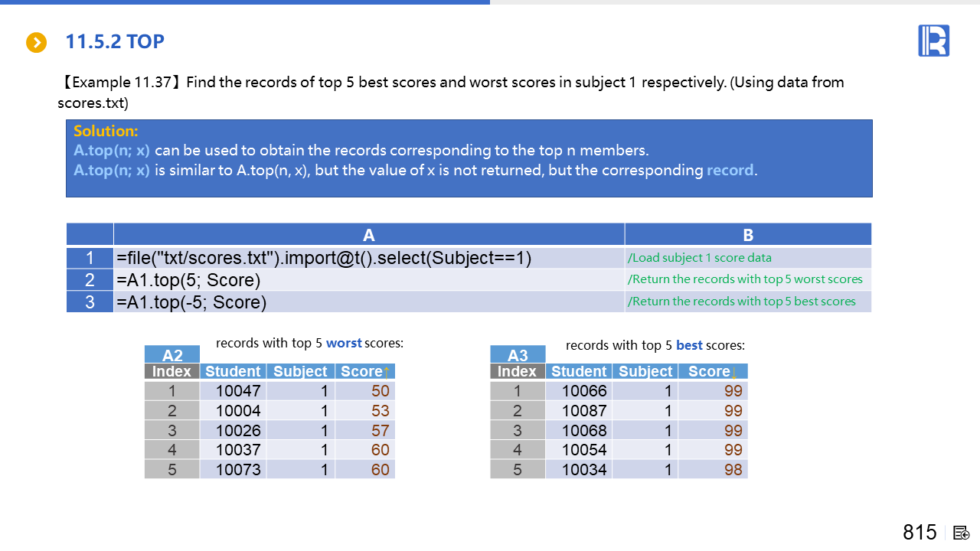980x551 pixels.
Task: Select cell with =A1.top(-5; Score) formula
Action: tap(368, 302)
